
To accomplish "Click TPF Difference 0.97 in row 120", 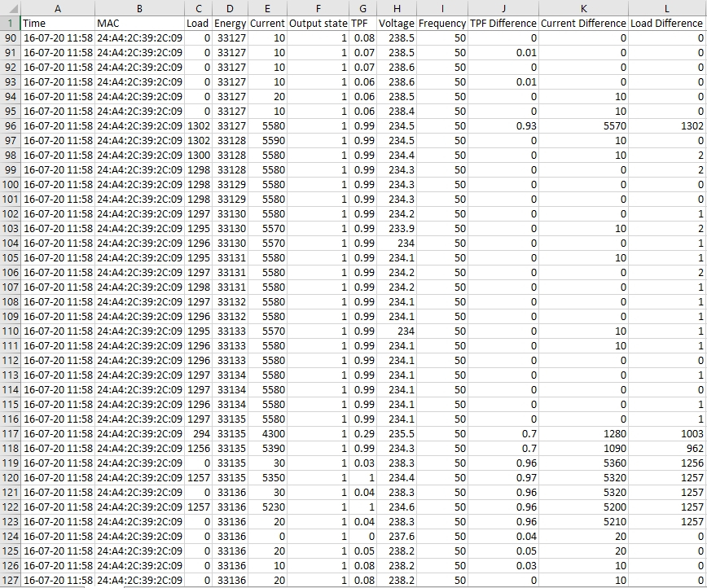I will click(503, 477).
